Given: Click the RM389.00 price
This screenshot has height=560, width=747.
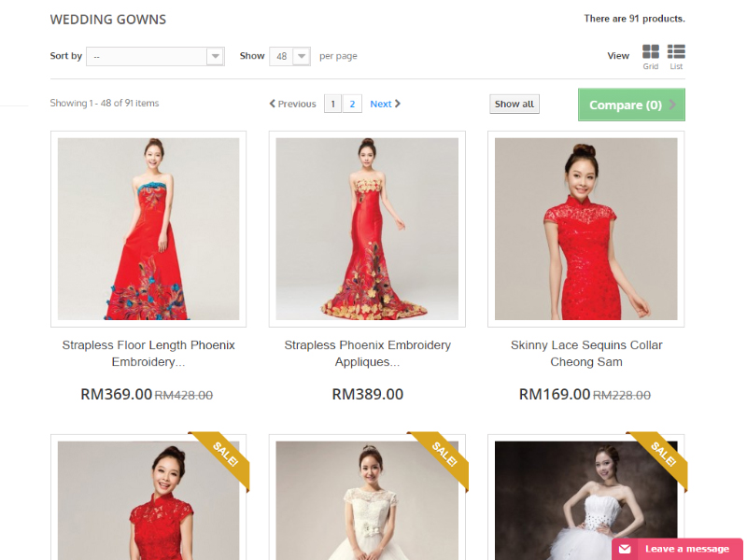Looking at the screenshot, I should (367, 394).
